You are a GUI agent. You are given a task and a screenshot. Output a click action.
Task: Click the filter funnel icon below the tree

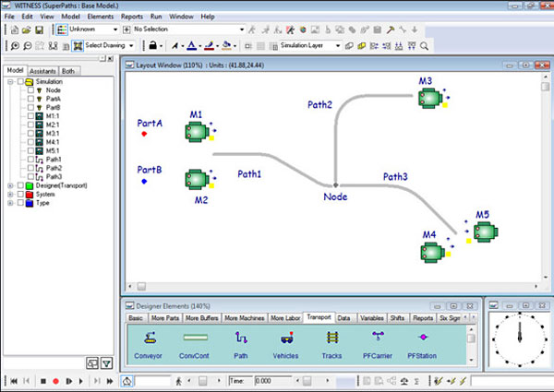point(107,362)
